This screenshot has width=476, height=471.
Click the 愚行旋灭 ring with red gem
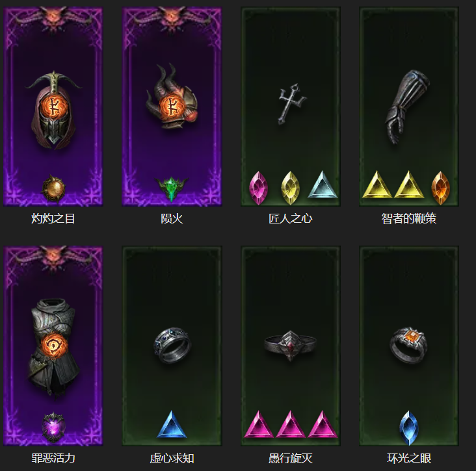(291, 346)
